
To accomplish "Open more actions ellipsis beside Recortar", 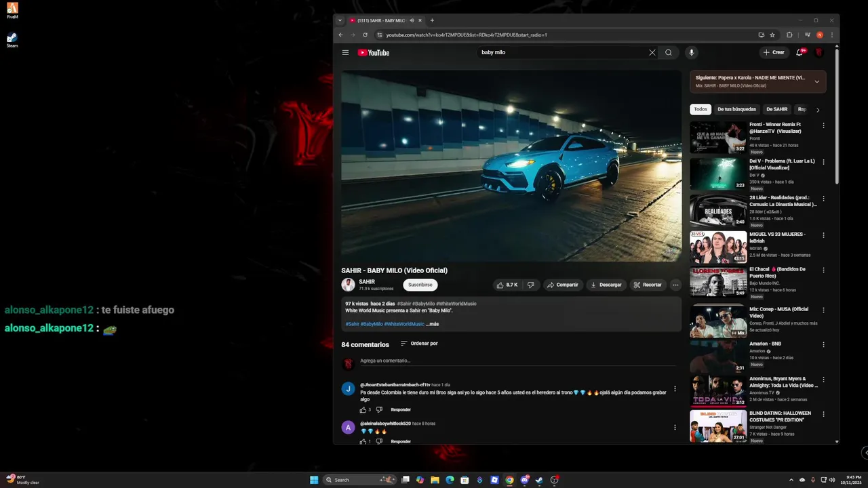I will 675,285.
